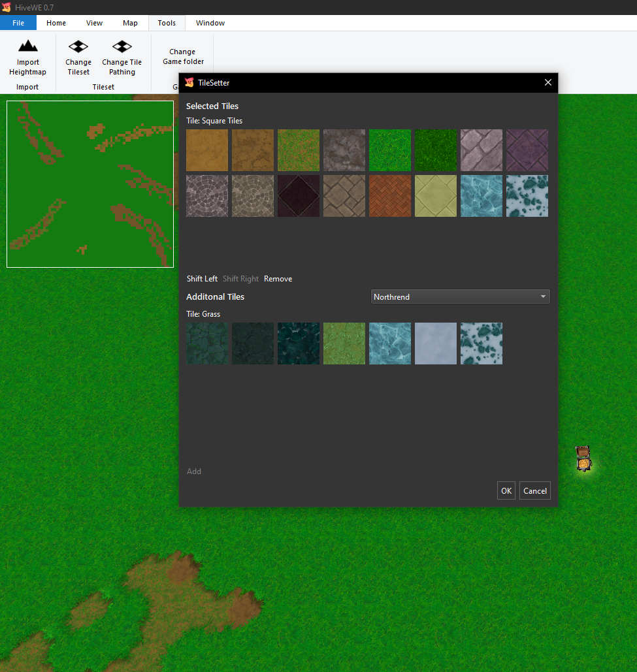Pick the olive grass additional tile

pyautogui.click(x=344, y=344)
